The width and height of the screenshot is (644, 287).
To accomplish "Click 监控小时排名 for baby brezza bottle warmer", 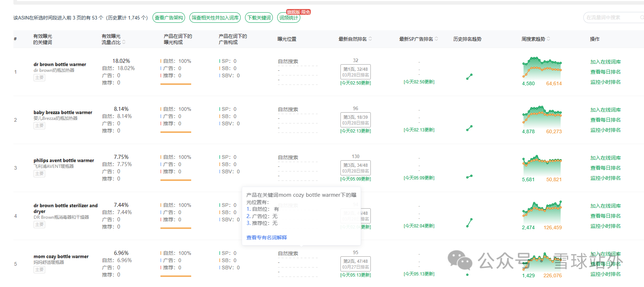I will coord(605,130).
